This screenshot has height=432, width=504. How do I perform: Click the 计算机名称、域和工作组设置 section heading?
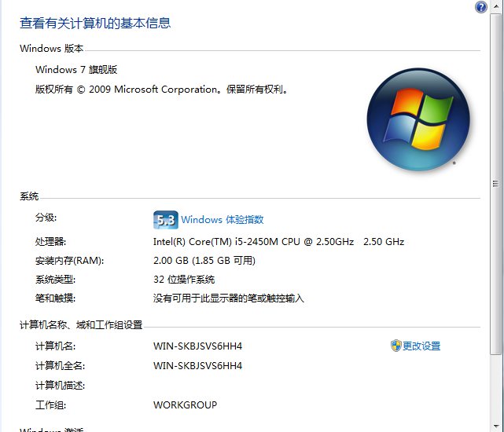pos(81,325)
